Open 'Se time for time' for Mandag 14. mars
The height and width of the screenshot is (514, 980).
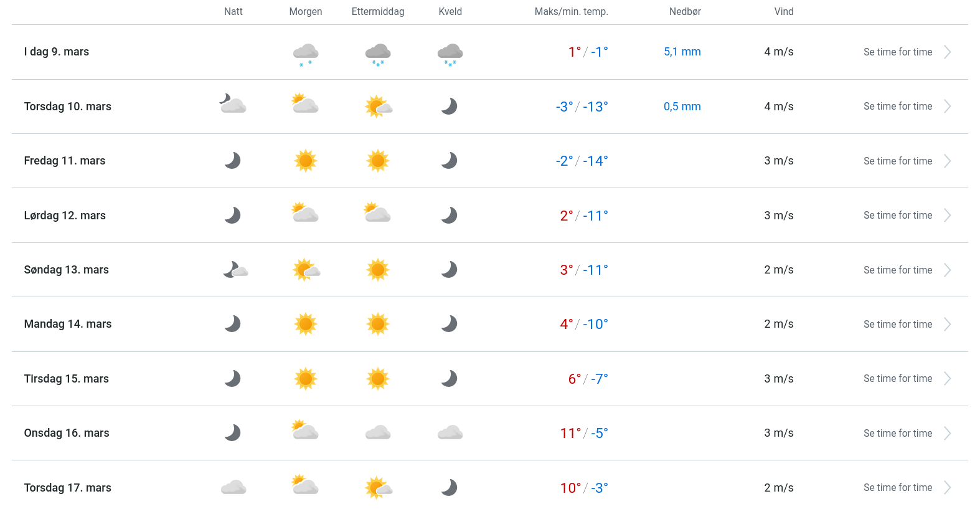point(897,325)
